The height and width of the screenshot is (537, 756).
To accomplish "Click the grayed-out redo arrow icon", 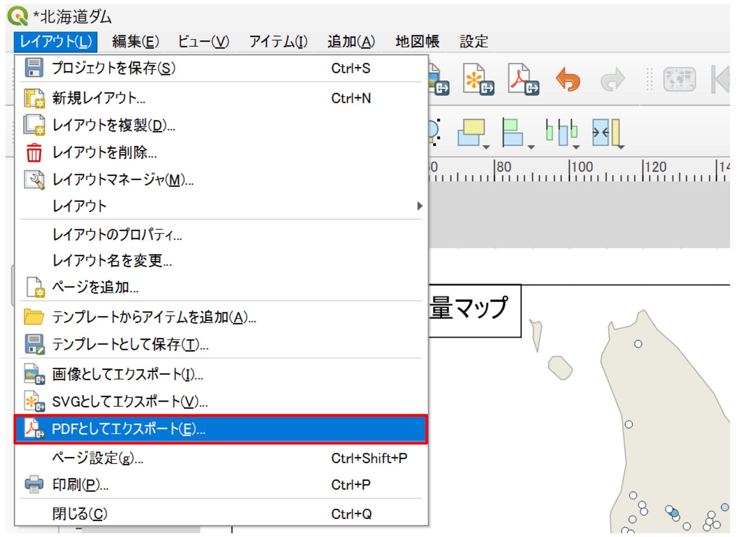I will (612, 79).
